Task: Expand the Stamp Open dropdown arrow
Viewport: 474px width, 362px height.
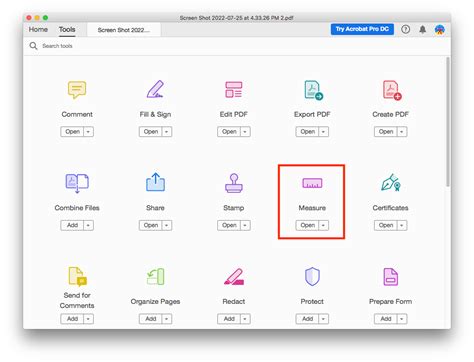Action: (245, 225)
